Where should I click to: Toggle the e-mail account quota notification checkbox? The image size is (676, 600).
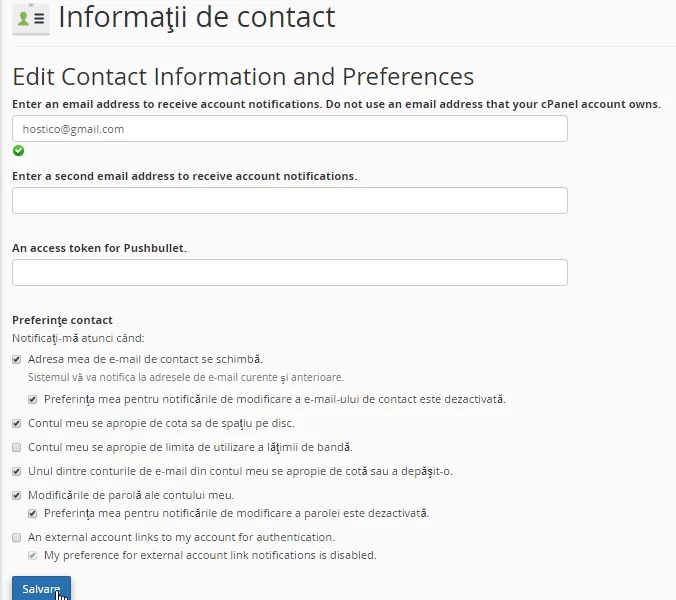point(17,471)
